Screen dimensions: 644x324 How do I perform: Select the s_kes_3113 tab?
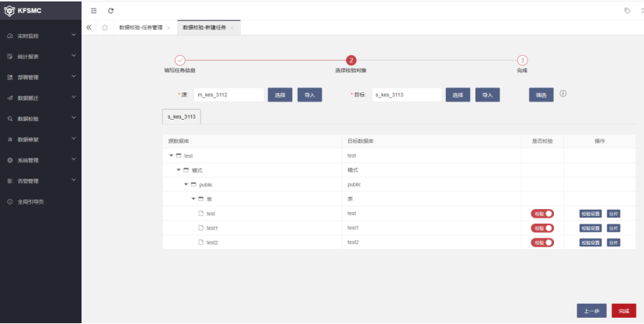coord(182,117)
